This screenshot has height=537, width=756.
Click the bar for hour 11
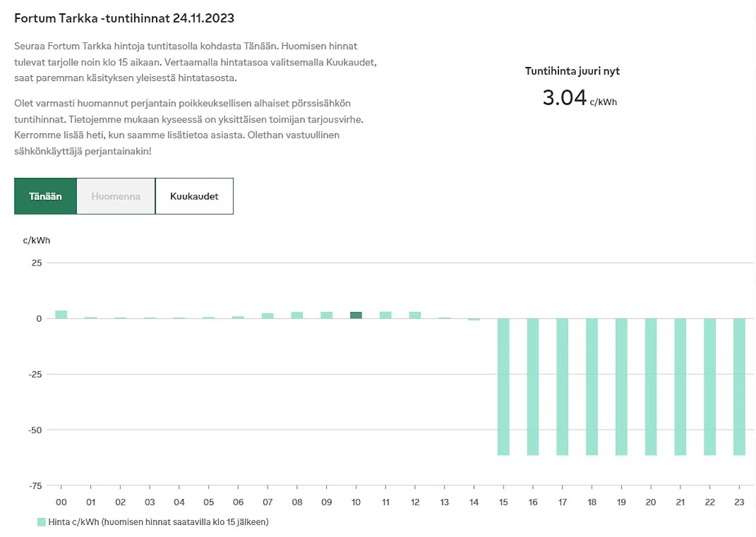click(385, 315)
